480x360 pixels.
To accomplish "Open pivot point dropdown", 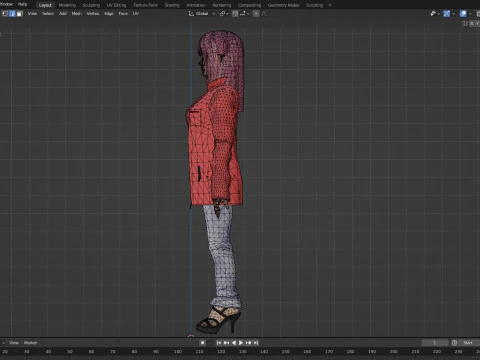I will tap(224, 14).
